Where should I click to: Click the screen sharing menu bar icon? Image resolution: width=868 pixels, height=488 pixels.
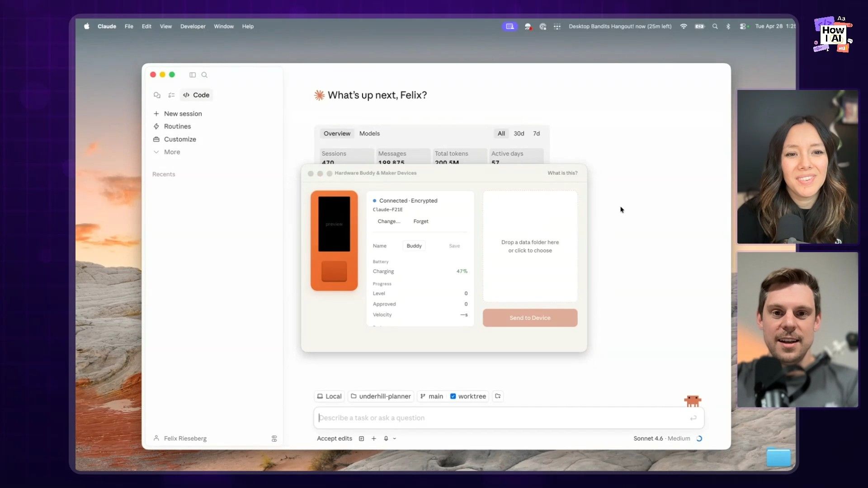pyautogui.click(x=510, y=26)
